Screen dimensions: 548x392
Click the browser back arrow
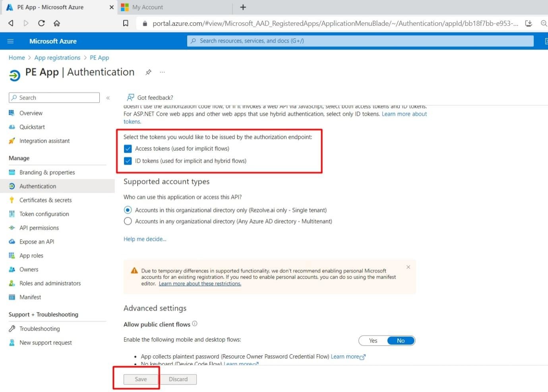point(11,23)
